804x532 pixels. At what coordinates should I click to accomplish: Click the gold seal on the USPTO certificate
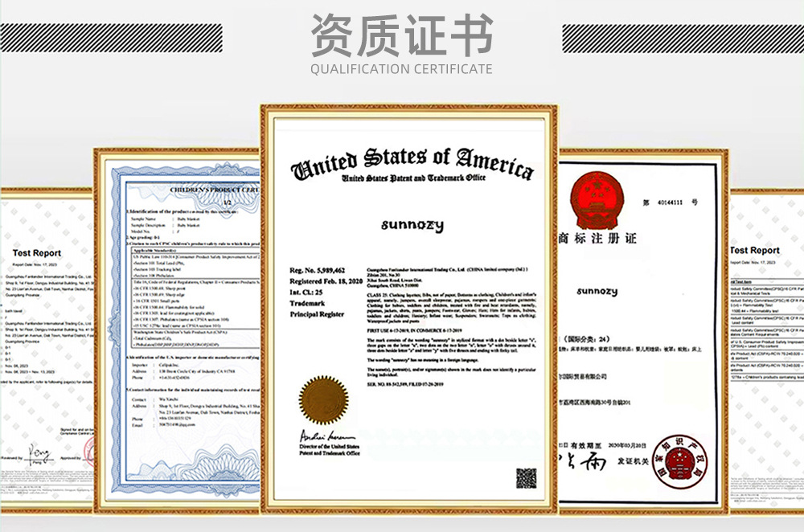323,400
